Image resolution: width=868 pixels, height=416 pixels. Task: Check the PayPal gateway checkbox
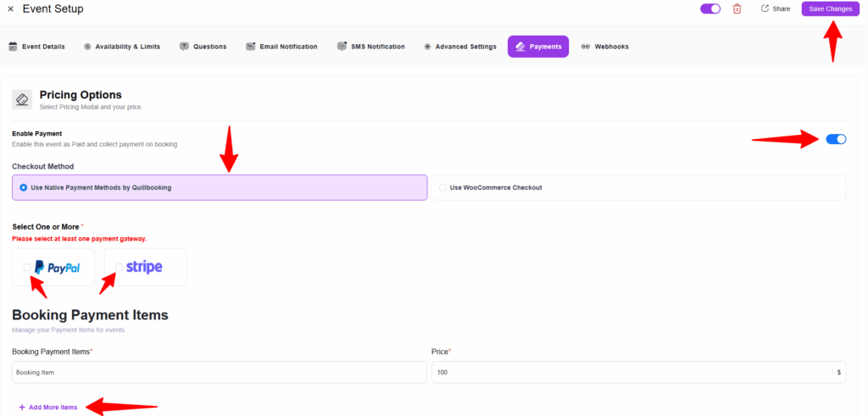[x=27, y=267]
